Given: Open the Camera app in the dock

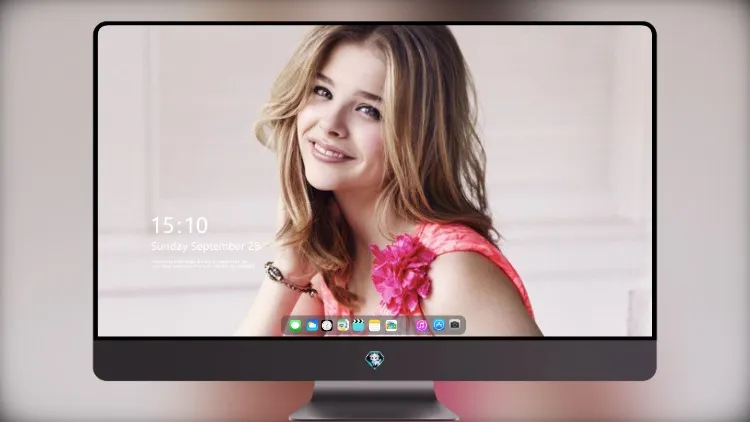Looking at the screenshot, I should click(454, 325).
